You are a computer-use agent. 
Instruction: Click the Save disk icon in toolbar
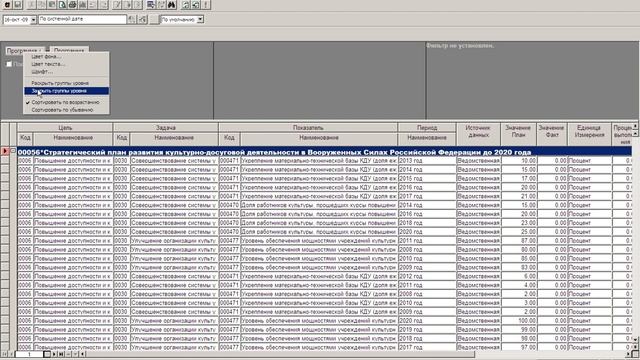tap(18, 5)
